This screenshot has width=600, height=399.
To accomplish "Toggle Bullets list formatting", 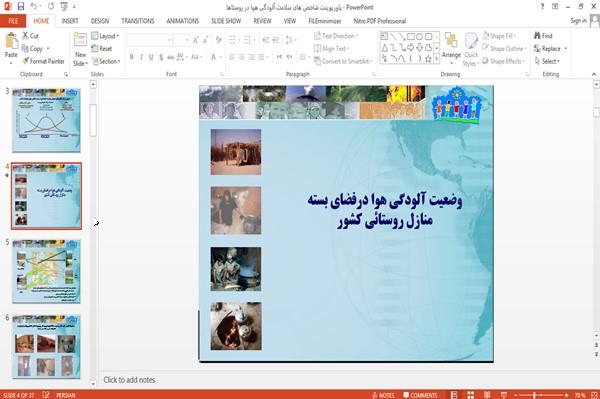I will pyautogui.click(x=232, y=40).
